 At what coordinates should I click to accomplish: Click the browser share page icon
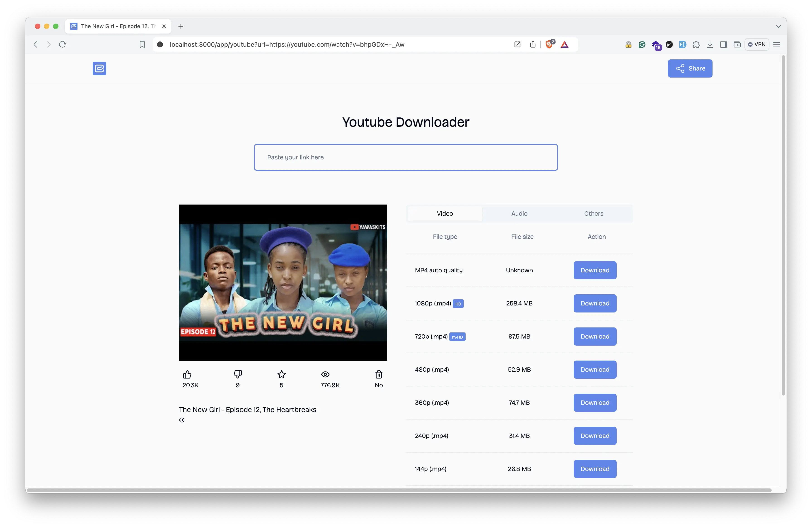533,44
